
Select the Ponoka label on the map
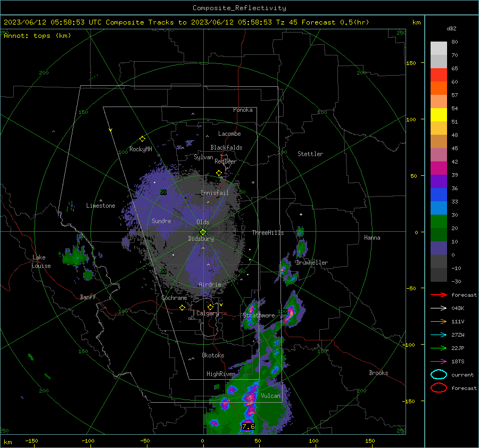(x=243, y=110)
